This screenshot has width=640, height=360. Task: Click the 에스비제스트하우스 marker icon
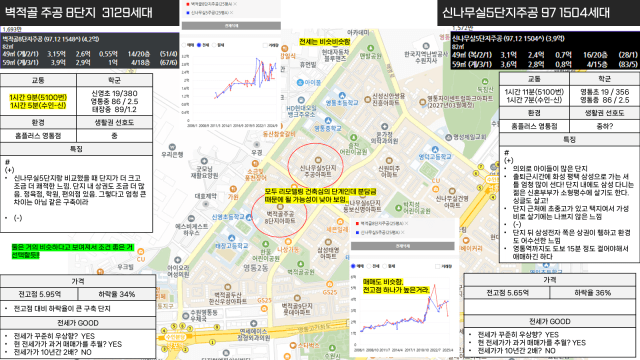pos(191,218)
